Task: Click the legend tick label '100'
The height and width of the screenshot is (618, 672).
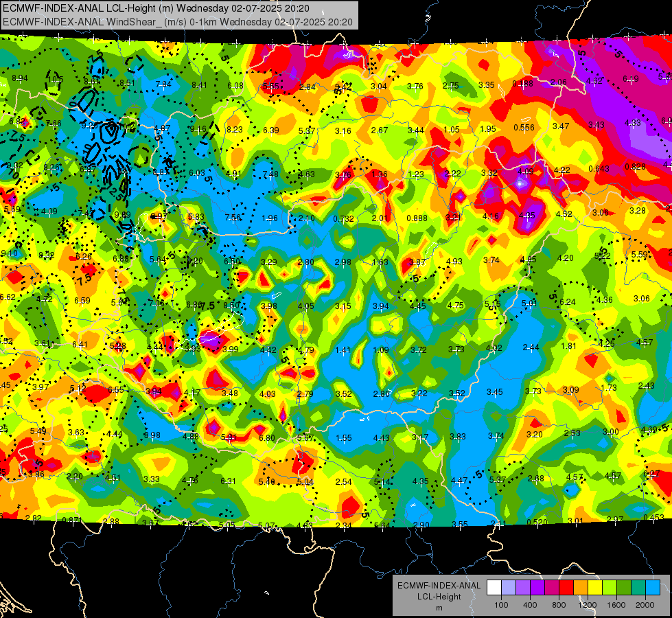Action: tap(501, 605)
